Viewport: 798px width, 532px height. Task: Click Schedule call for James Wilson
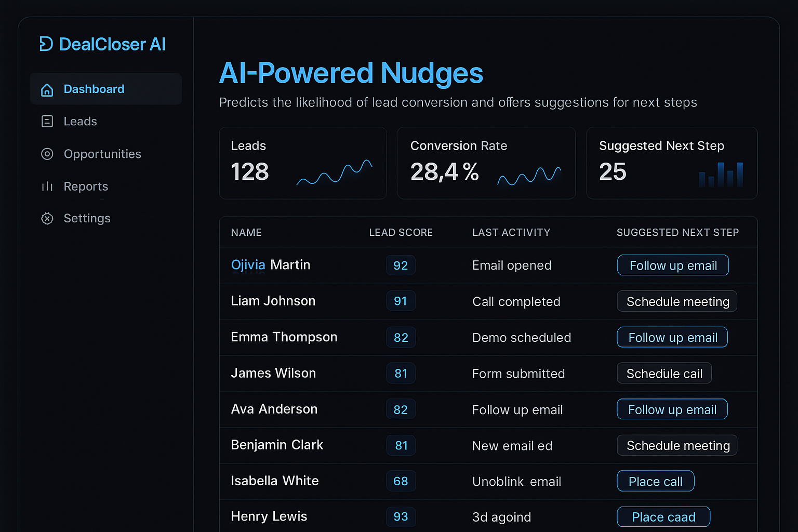(x=664, y=373)
